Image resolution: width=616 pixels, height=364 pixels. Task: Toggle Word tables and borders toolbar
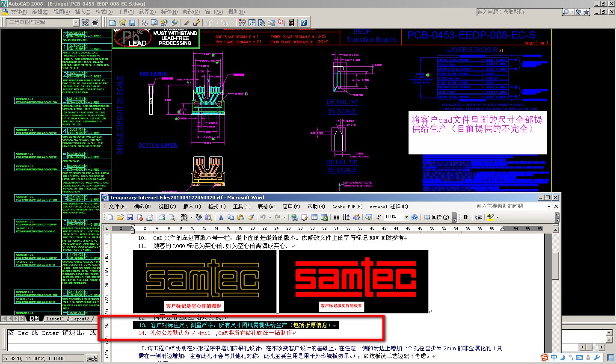(x=304, y=217)
